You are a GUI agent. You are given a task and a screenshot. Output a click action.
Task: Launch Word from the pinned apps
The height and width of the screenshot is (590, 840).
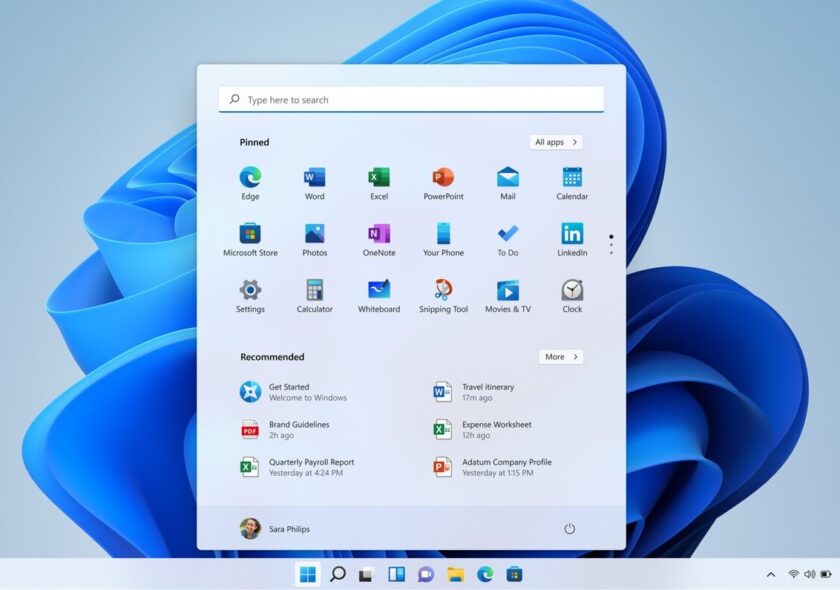(x=314, y=183)
